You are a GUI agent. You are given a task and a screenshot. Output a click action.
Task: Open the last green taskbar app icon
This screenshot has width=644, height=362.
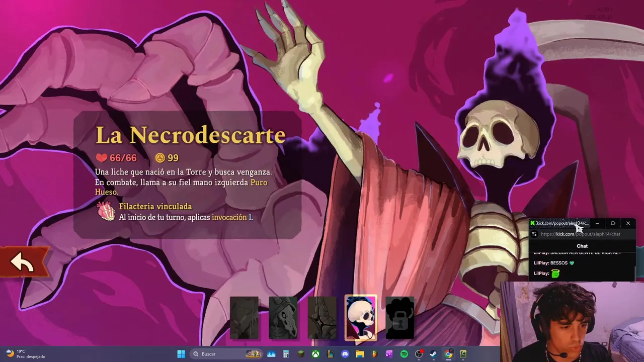(463, 354)
